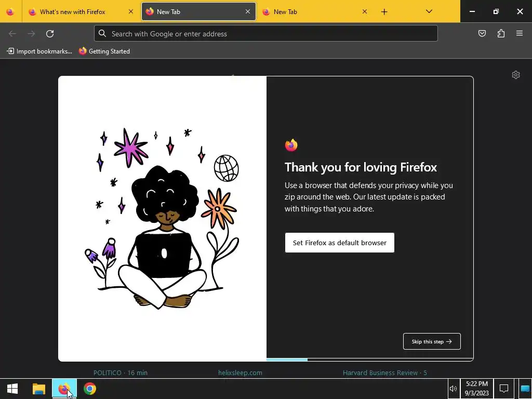Focus the Search with Google address bar
Screen dimensions: 532x399
click(x=265, y=34)
